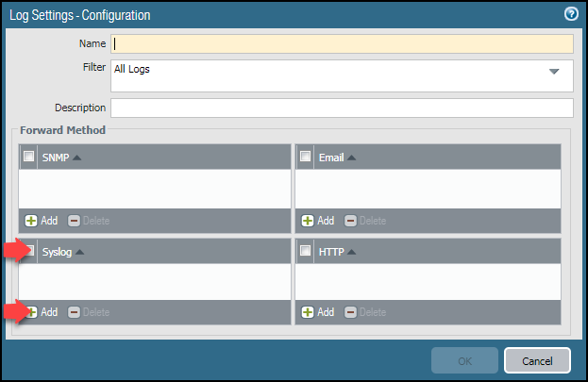Click the green plus Add icon under Email
Viewport: 588px width, 382px height.
click(308, 221)
